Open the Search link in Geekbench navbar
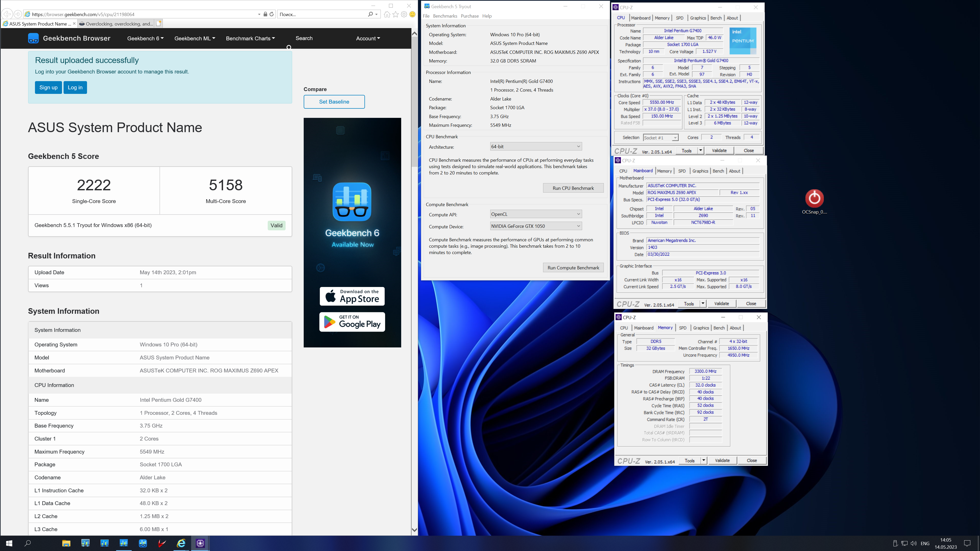980x551 pixels. 304,39
